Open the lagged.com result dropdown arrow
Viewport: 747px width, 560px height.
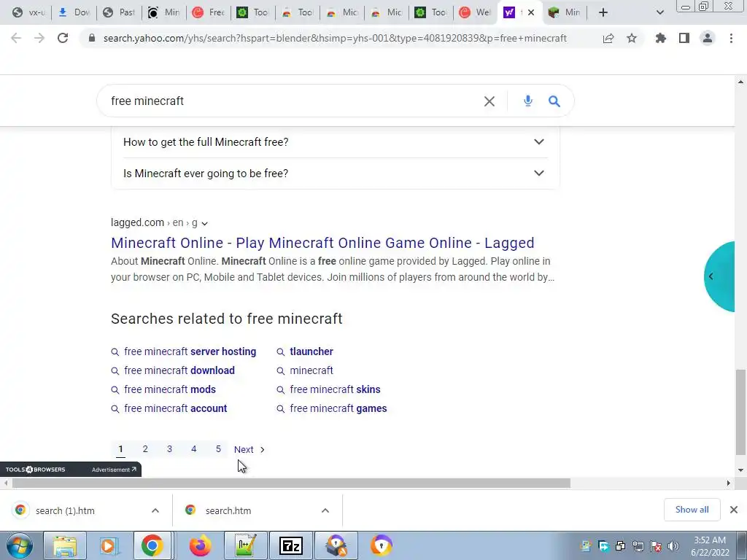coord(205,223)
